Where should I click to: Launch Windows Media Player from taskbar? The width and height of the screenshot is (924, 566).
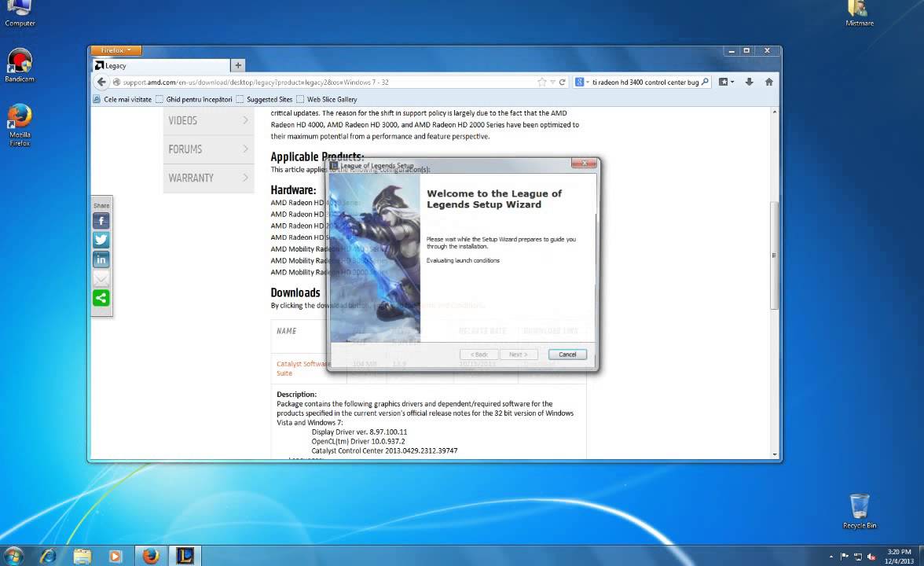115,555
